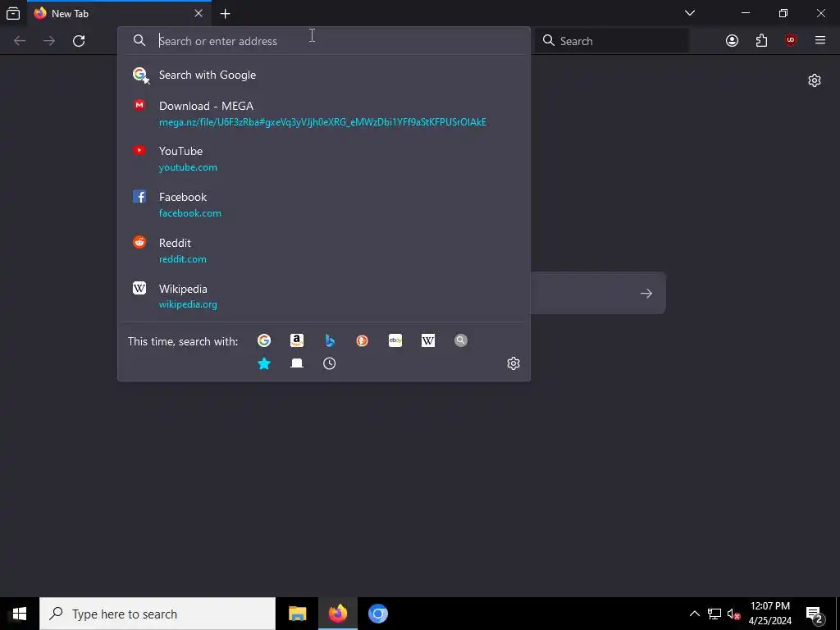Show hidden system tray icons

(694, 614)
